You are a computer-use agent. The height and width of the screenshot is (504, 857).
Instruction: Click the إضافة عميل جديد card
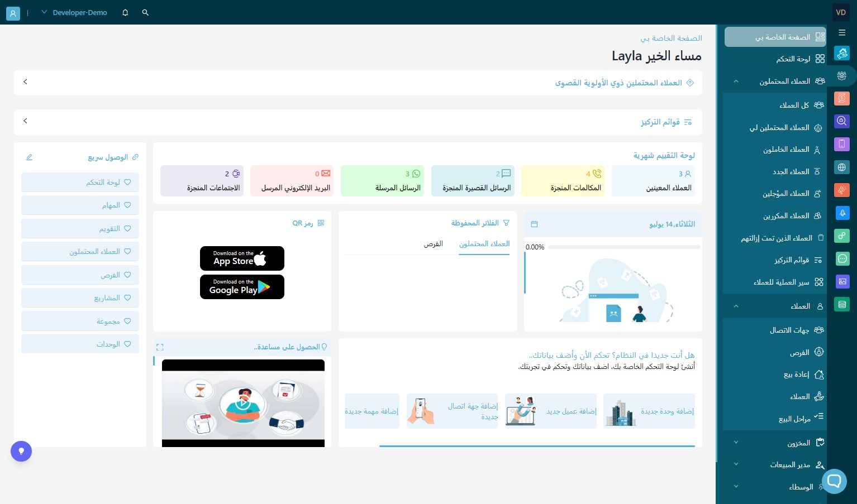(x=551, y=411)
